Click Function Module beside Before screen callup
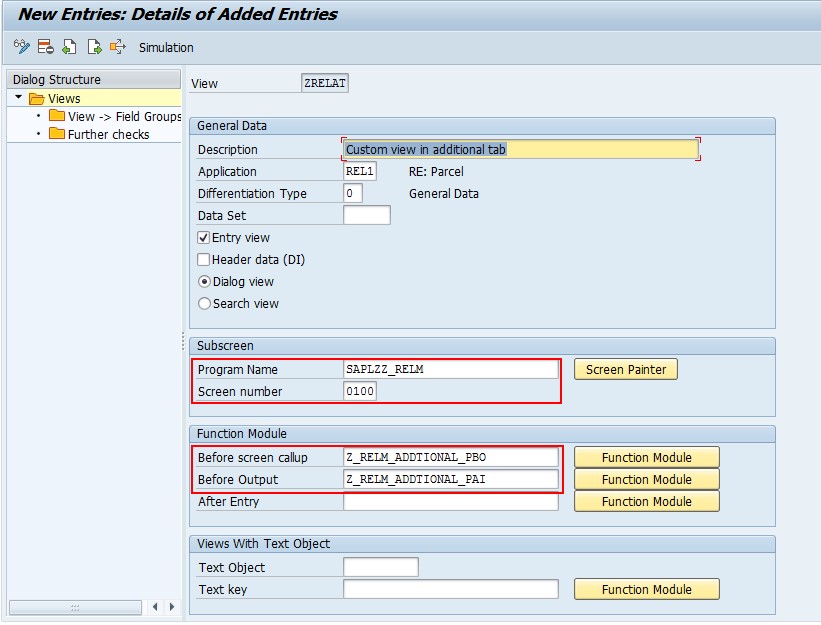This screenshot has height=625, width=821. coord(646,457)
